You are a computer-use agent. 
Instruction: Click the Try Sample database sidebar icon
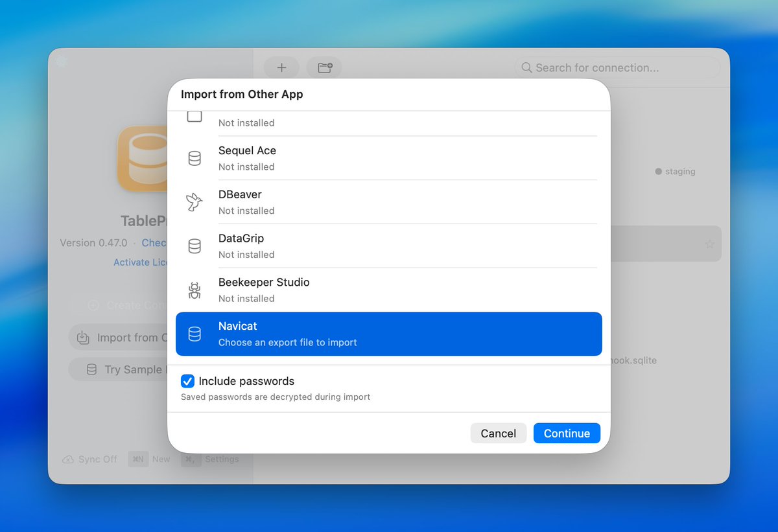tap(91, 369)
